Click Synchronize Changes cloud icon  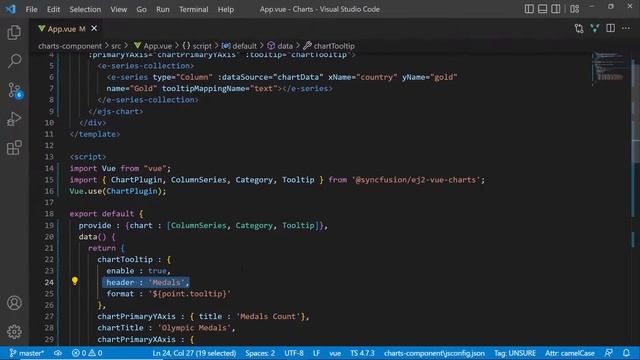click(x=58, y=353)
